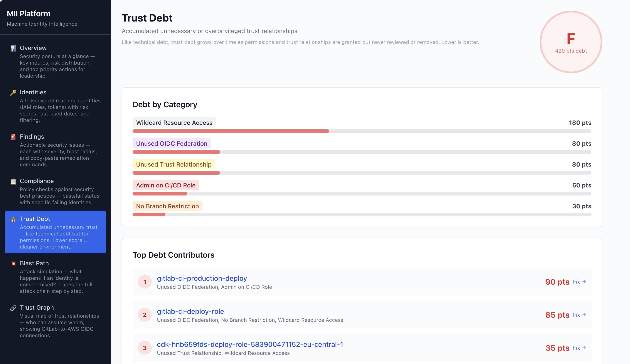Click the 420 pts debt label
630x364 pixels.
point(571,51)
